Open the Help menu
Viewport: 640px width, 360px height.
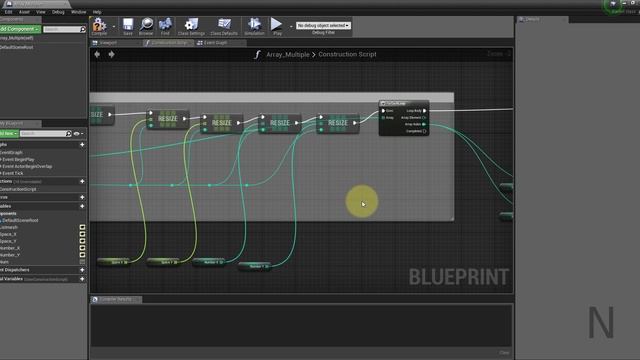point(97,12)
